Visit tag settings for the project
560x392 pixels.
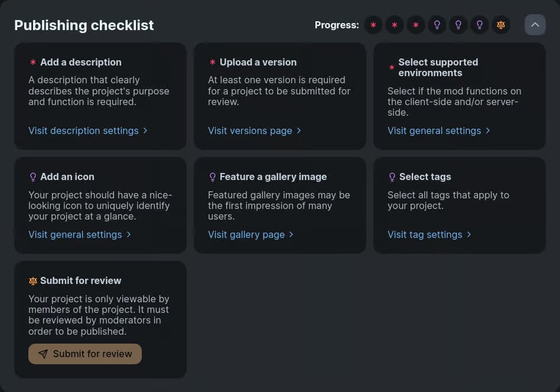pyautogui.click(x=425, y=234)
